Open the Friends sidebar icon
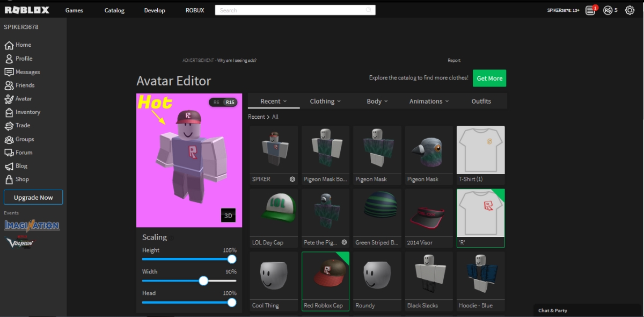644x317 pixels. (9, 85)
